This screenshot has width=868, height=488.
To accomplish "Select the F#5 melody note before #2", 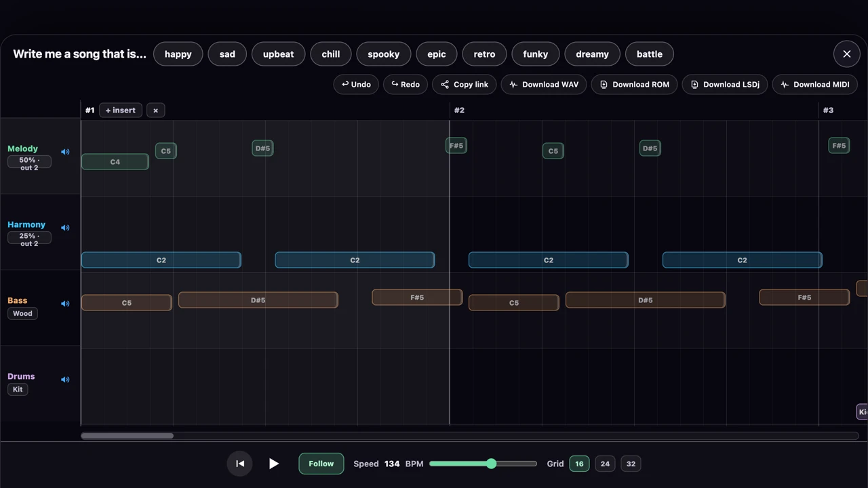I will [456, 146].
